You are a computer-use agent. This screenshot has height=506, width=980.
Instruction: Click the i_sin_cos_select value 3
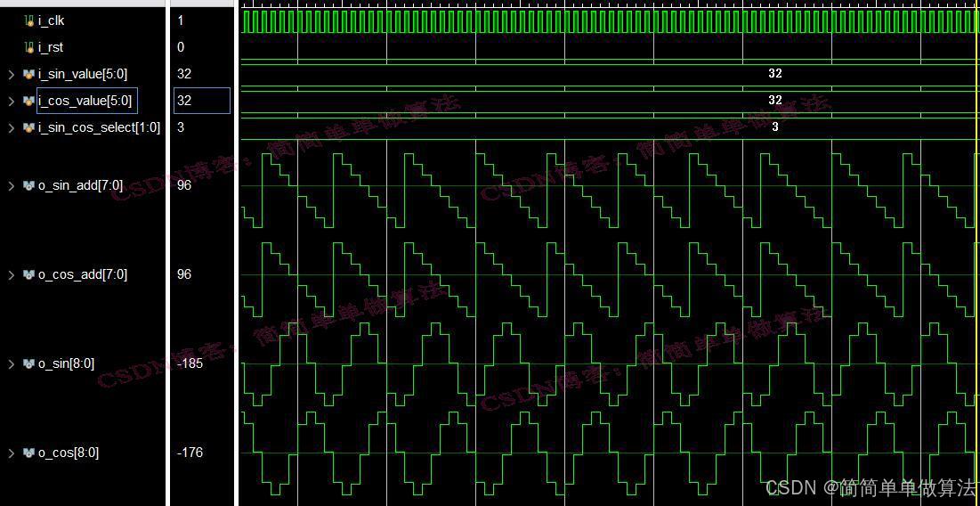pyautogui.click(x=181, y=127)
